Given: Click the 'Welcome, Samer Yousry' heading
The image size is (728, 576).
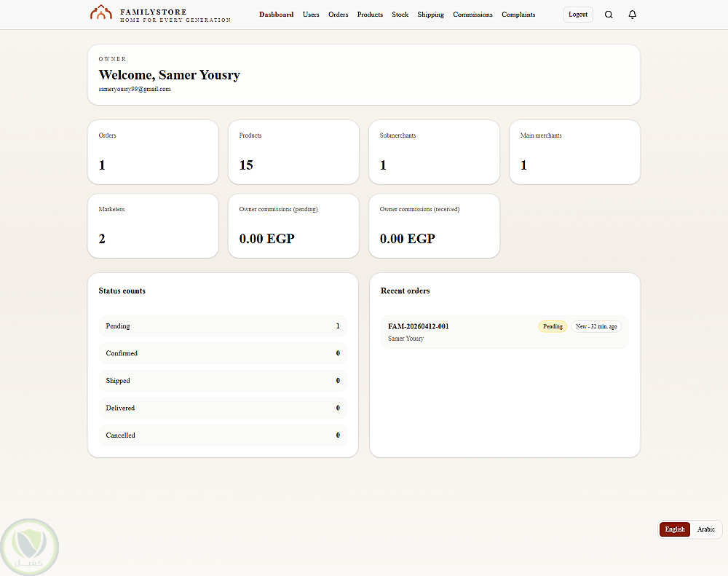Looking at the screenshot, I should click(170, 75).
